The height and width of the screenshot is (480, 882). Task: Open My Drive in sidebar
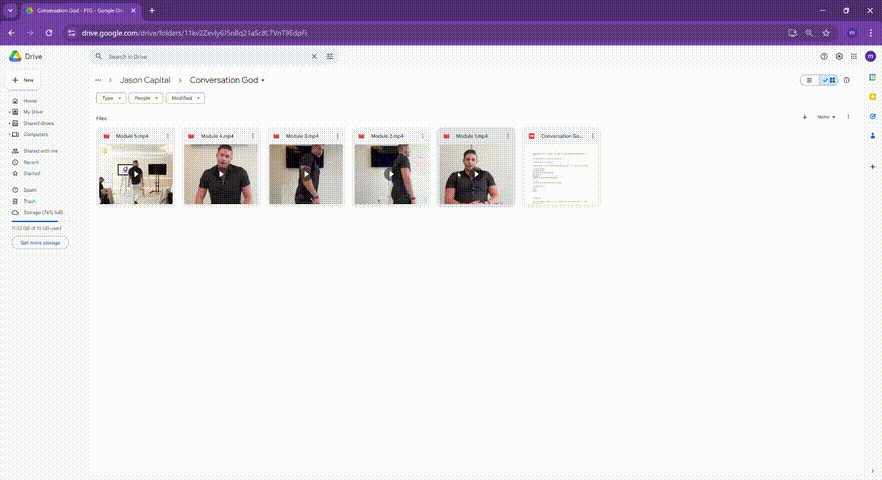point(33,112)
